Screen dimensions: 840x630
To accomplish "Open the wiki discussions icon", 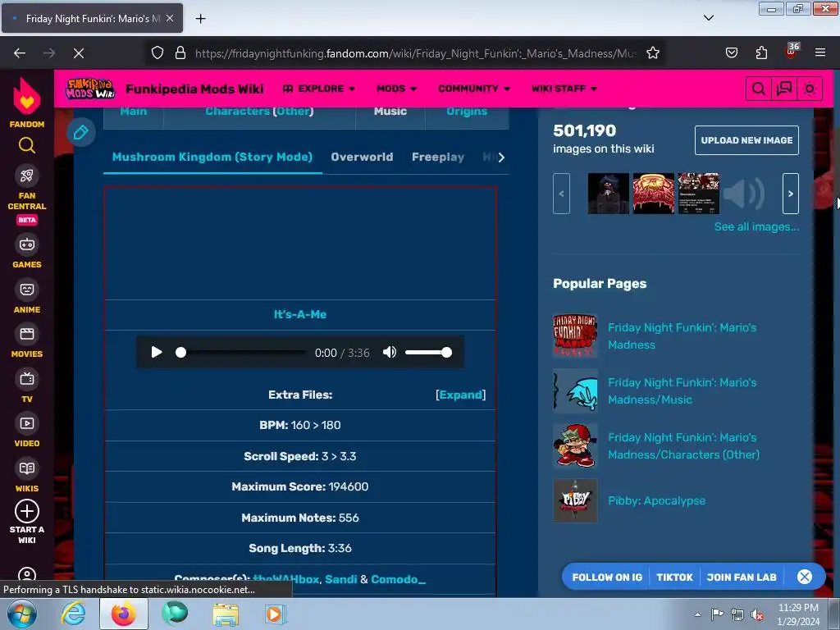I will (x=783, y=89).
